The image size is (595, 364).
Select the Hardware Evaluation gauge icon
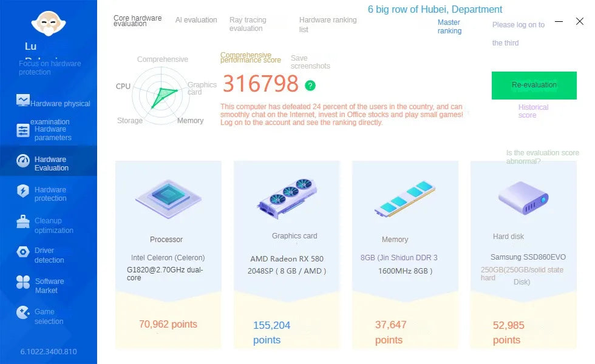[23, 161]
